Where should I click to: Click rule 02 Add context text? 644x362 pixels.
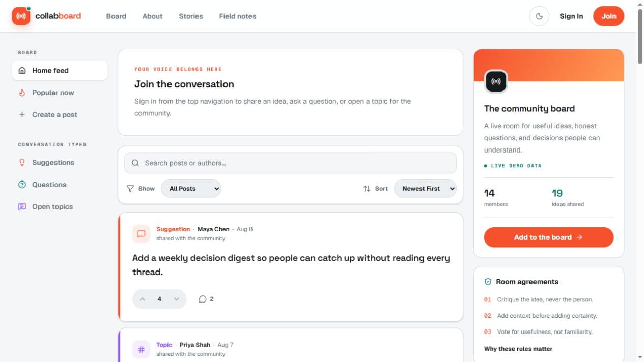point(547,316)
